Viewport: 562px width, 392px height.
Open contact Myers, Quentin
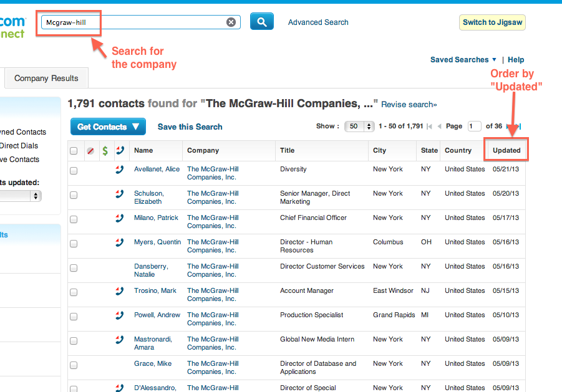[157, 242]
